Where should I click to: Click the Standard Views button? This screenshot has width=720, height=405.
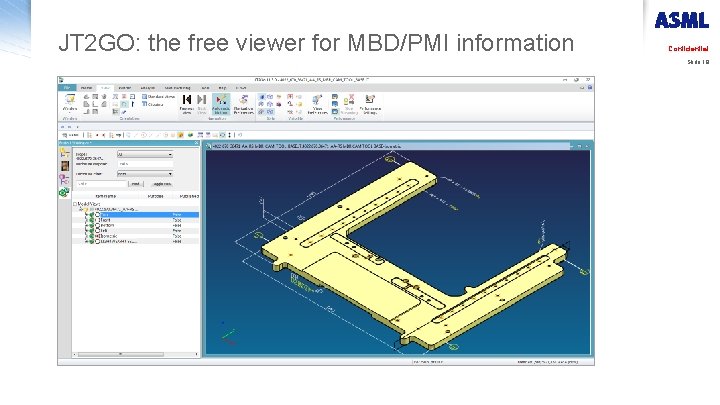click(158, 97)
